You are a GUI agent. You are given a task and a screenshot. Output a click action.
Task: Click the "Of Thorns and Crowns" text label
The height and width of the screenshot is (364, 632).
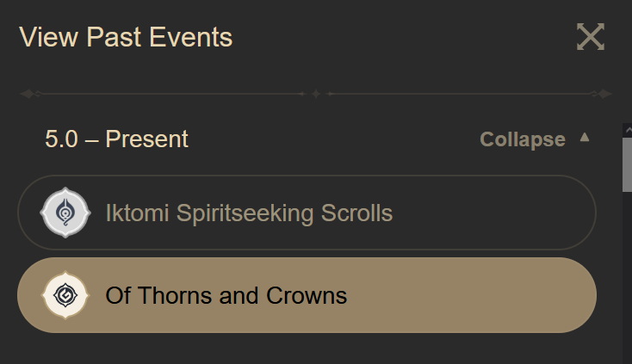[226, 295]
